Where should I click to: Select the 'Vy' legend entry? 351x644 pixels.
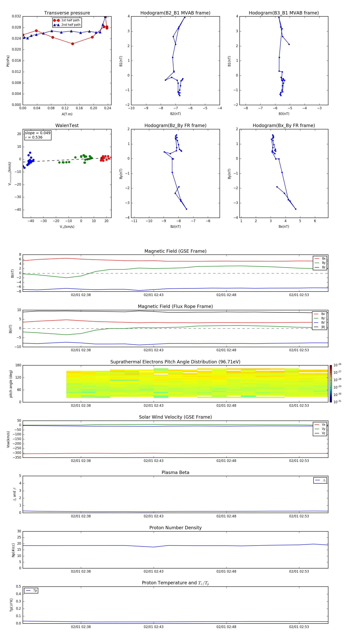320,429
